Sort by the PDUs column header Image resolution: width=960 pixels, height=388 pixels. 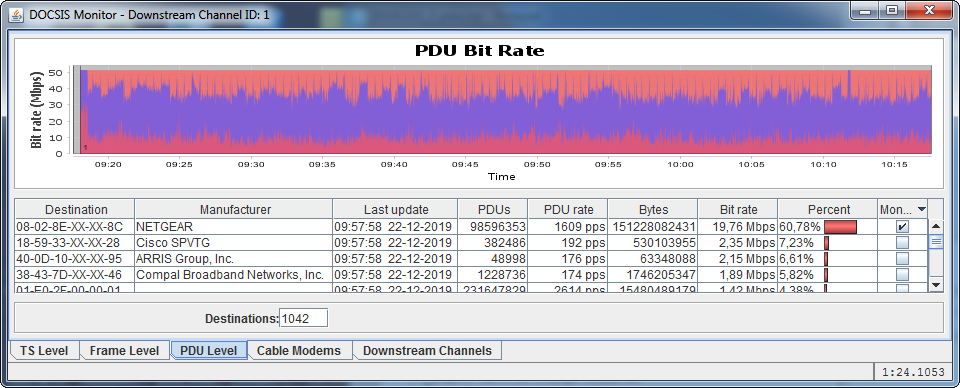492,209
